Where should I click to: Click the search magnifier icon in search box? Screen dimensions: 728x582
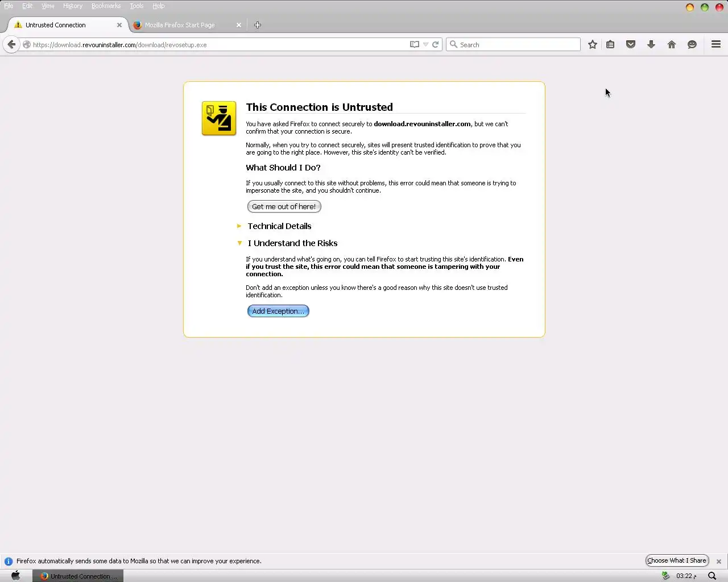click(x=453, y=44)
